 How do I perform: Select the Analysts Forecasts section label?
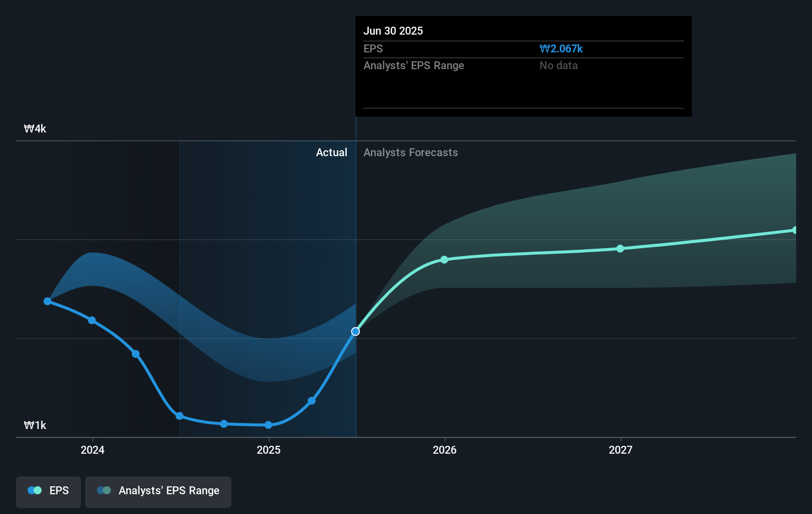(x=410, y=152)
